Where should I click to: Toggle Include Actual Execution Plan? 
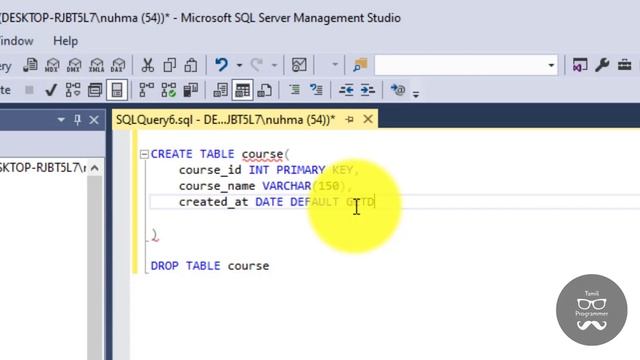click(147, 90)
